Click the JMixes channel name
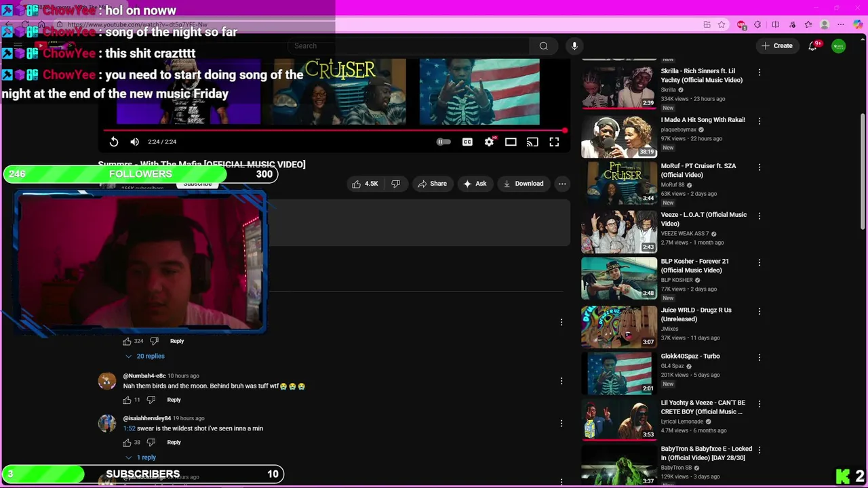 pyautogui.click(x=669, y=329)
